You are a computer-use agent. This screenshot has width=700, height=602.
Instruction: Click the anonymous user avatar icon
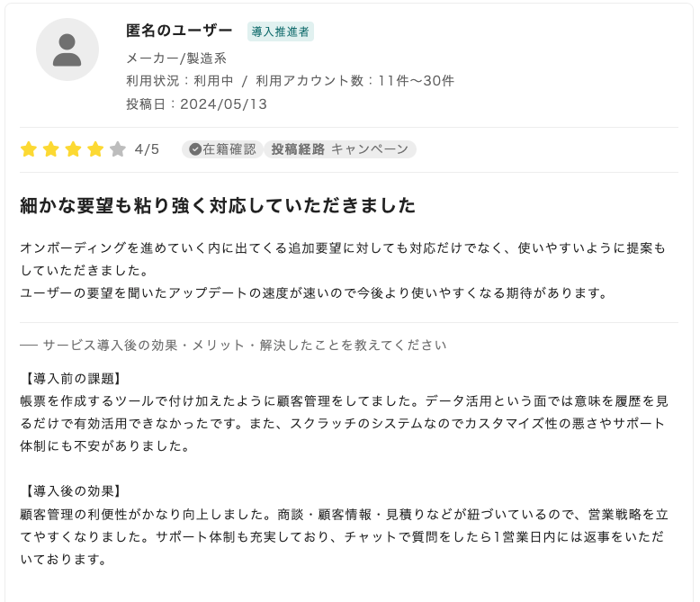(67, 49)
